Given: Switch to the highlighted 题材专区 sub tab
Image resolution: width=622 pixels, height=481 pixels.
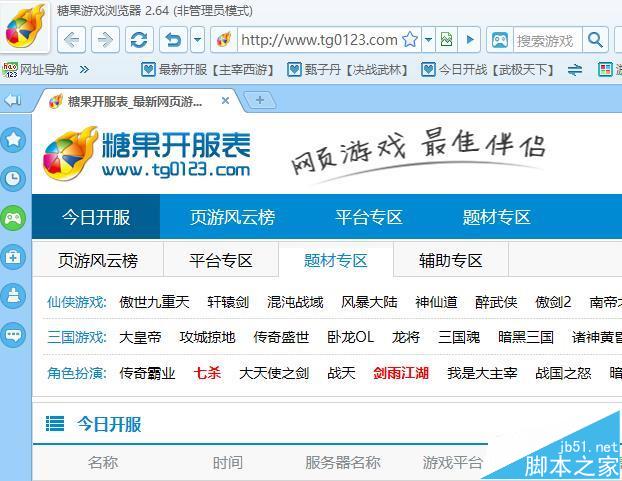Looking at the screenshot, I should point(336,261).
